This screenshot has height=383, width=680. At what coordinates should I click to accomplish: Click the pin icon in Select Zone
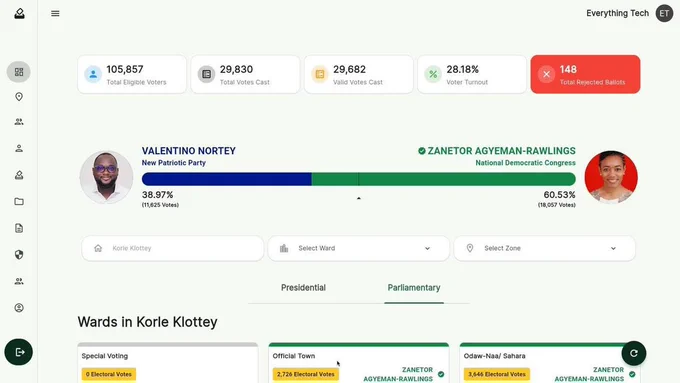click(x=470, y=248)
